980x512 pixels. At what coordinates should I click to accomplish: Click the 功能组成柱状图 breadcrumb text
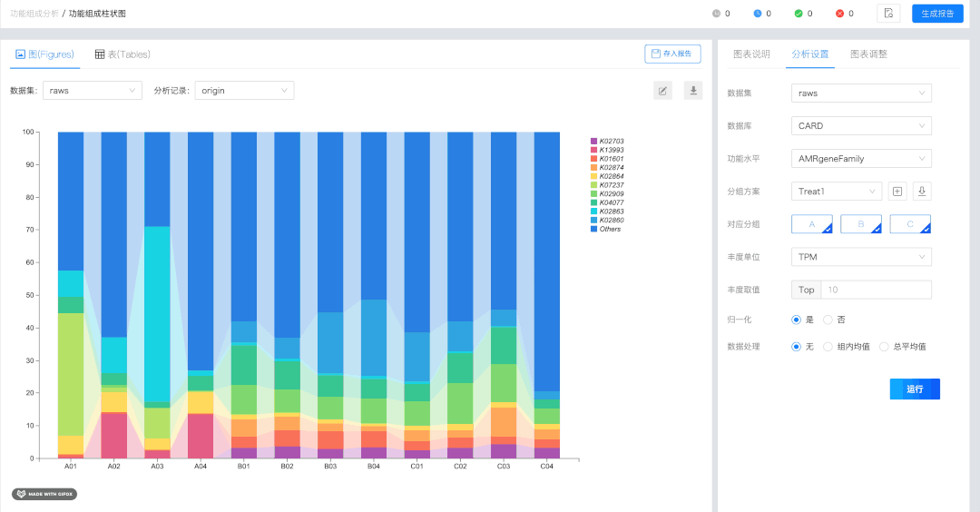click(97, 13)
